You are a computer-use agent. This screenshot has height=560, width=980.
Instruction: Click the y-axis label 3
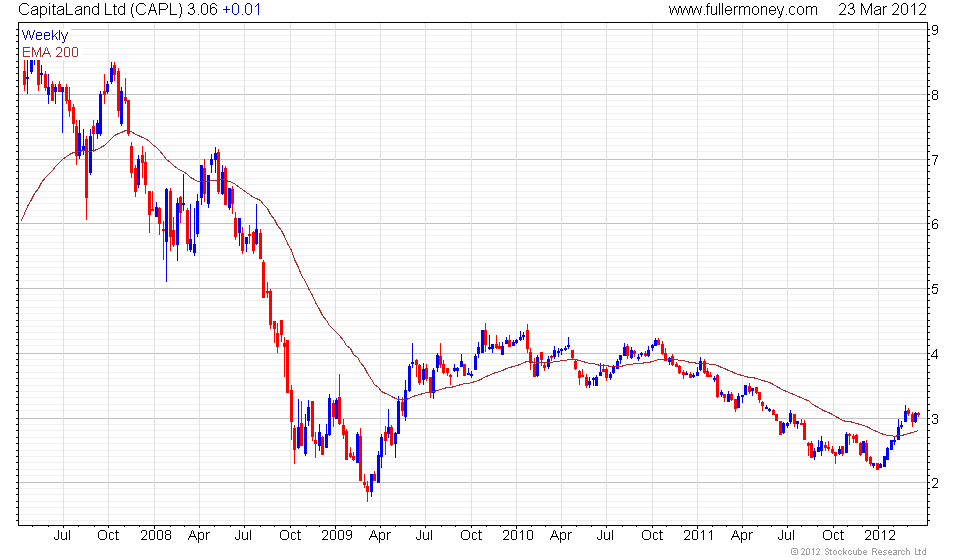[935, 419]
